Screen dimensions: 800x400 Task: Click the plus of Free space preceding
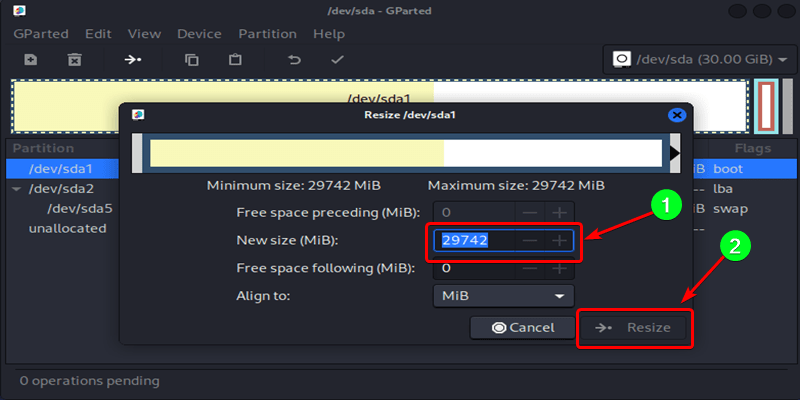tap(560, 212)
